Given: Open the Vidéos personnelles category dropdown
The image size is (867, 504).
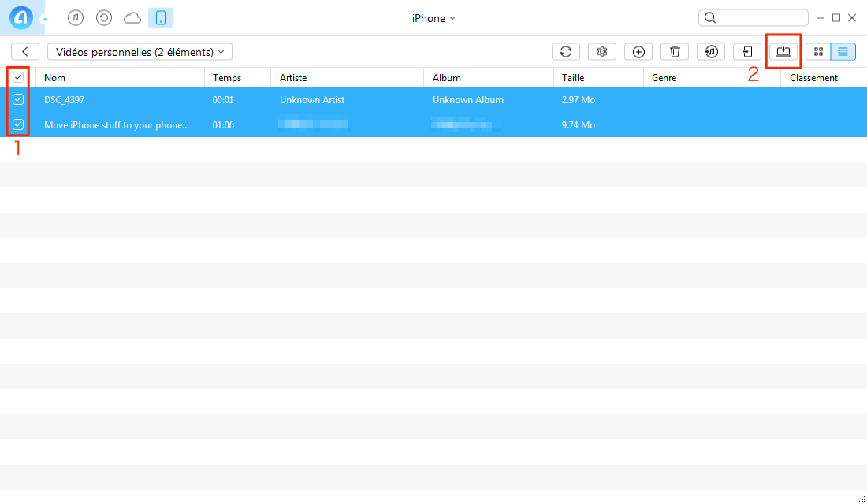Looking at the screenshot, I should [x=140, y=51].
